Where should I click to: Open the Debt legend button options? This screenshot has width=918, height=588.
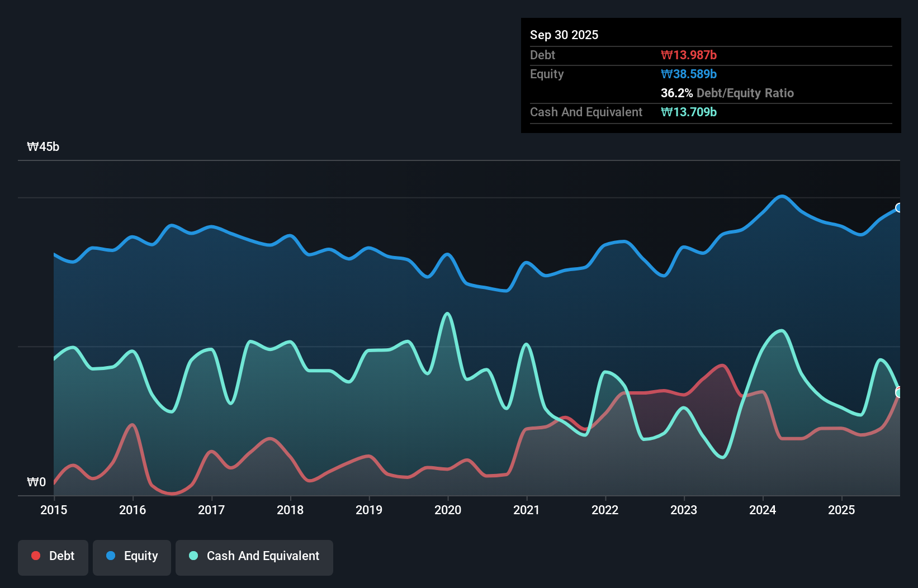tap(53, 557)
